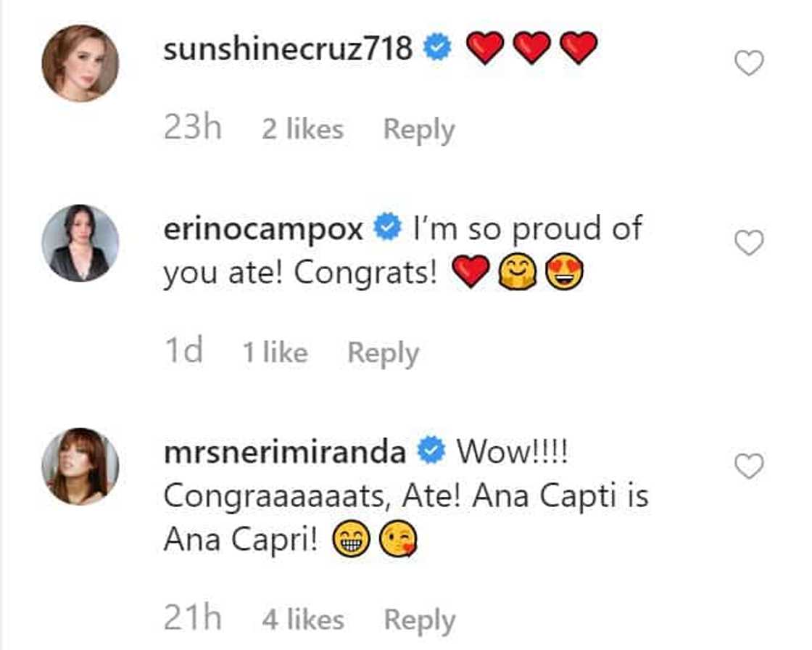Click the 23h timestamp on the first comment
The width and height of the screenshot is (812, 650).
click(x=192, y=129)
